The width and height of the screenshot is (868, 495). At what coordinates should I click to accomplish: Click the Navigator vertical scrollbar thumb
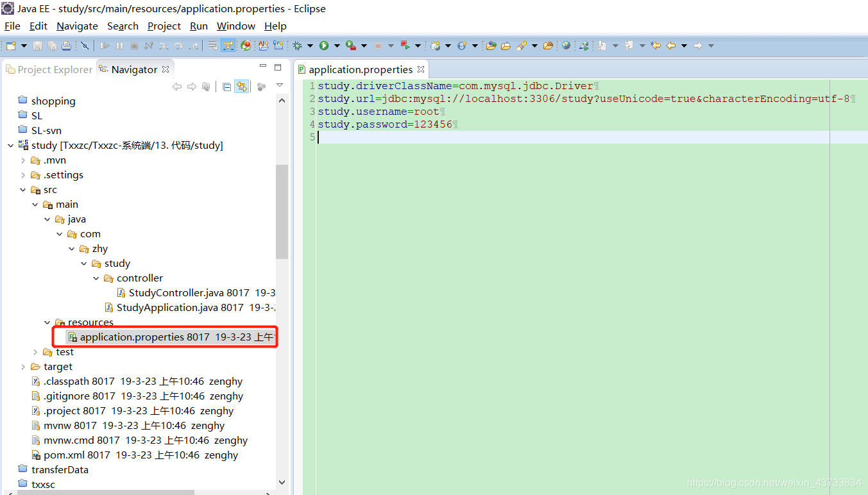282,212
